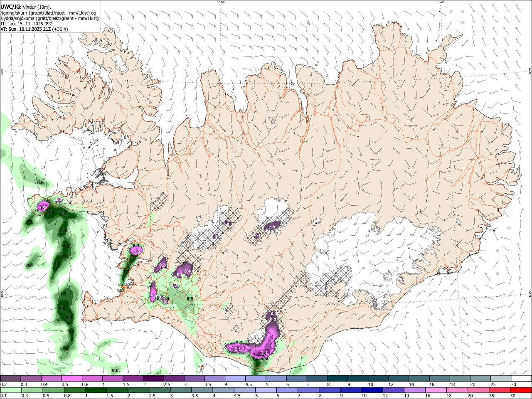Click the '25' label on the upper scale

point(493,384)
